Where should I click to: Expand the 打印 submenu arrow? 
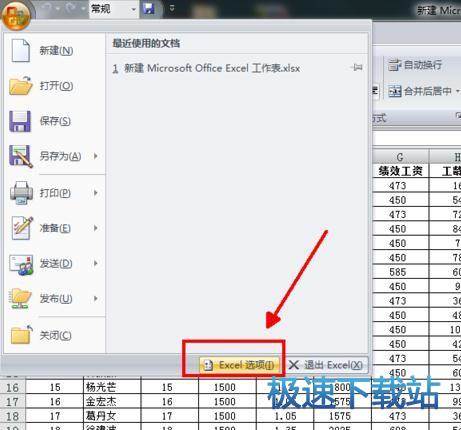point(96,193)
